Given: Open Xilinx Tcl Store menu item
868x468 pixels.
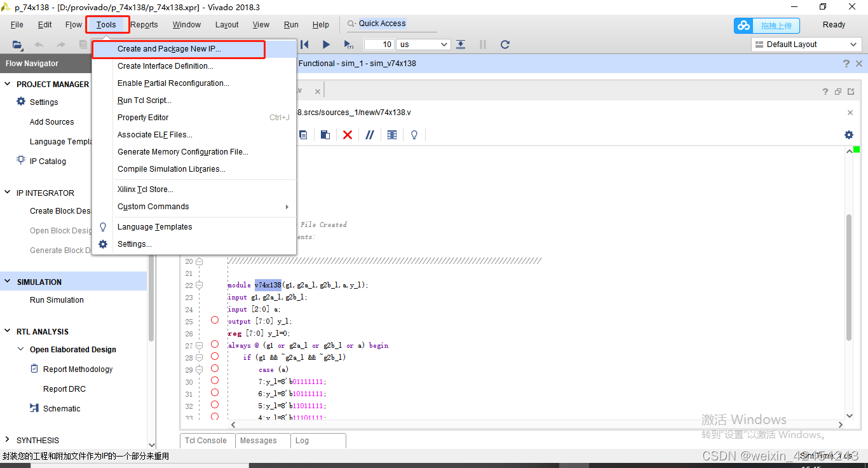Looking at the screenshot, I should 194,189.
